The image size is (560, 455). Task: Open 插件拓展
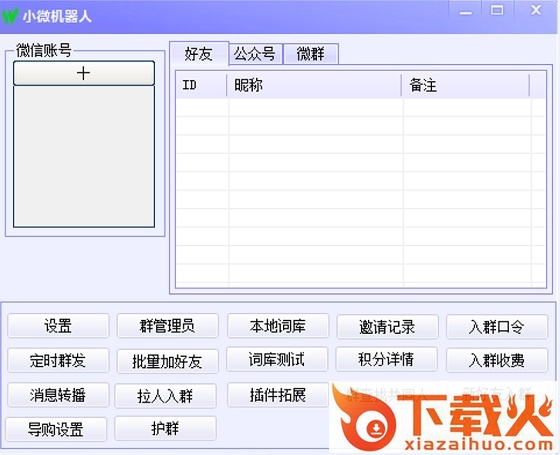tap(278, 395)
